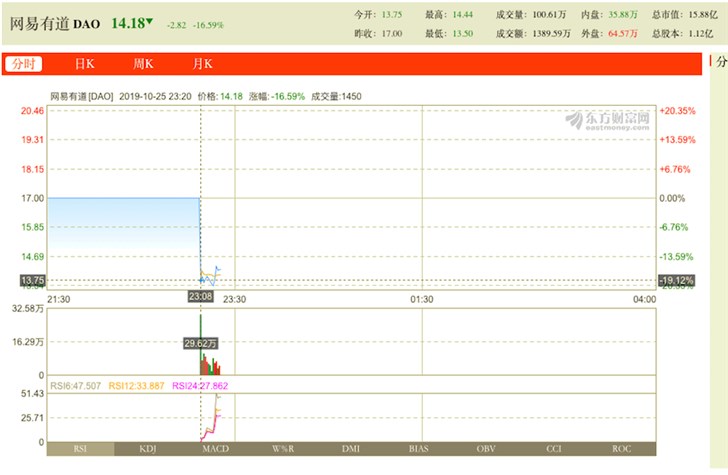Click the 29.62万 volume tooltip label
728x475 pixels.
(x=200, y=344)
